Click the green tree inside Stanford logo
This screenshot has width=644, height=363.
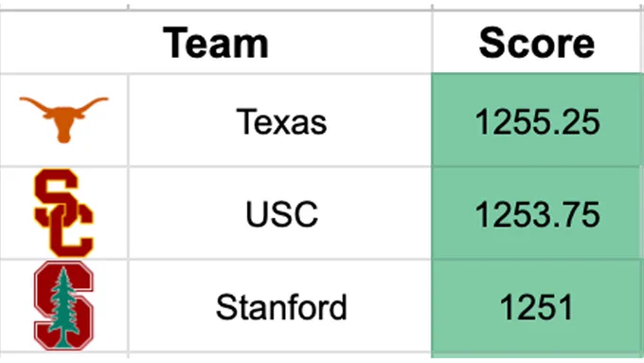(x=63, y=306)
